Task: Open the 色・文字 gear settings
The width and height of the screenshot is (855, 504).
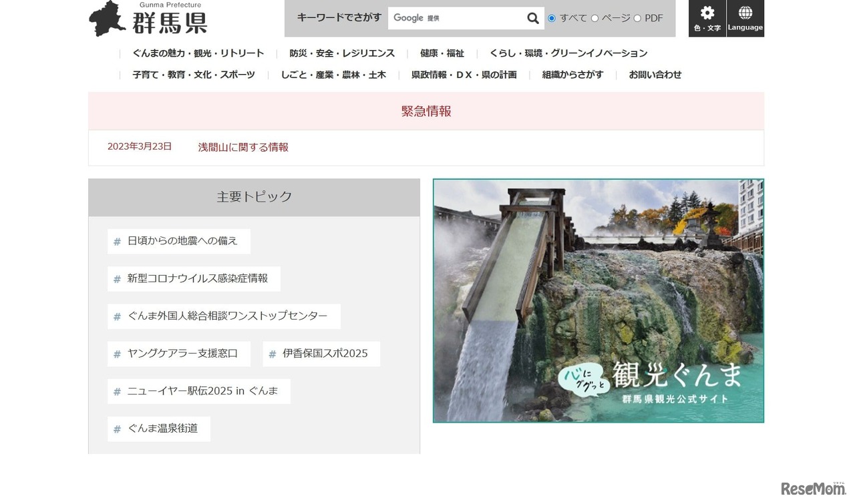Action: click(x=707, y=18)
